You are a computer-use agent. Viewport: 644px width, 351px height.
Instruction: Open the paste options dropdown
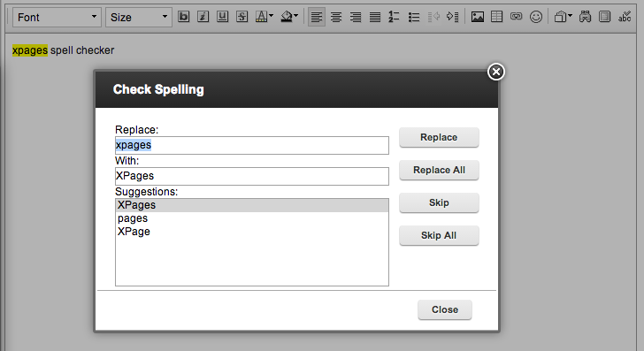563,17
